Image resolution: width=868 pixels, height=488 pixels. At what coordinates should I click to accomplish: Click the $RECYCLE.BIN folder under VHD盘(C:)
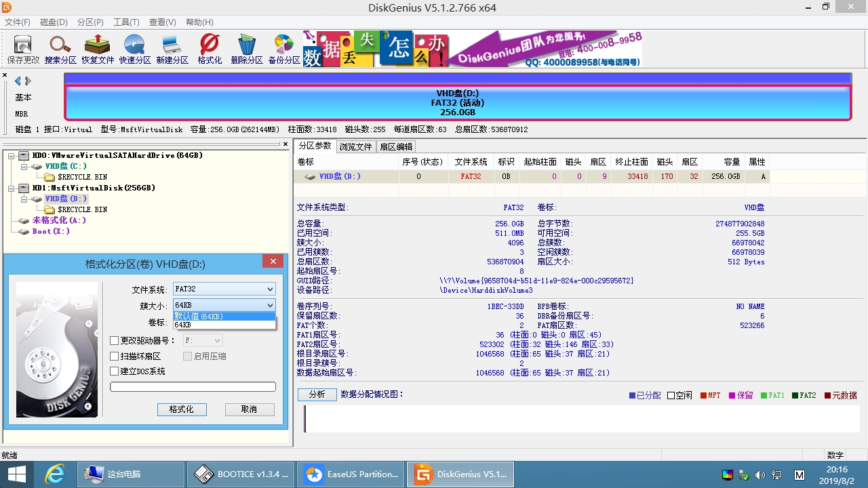pos(75,177)
